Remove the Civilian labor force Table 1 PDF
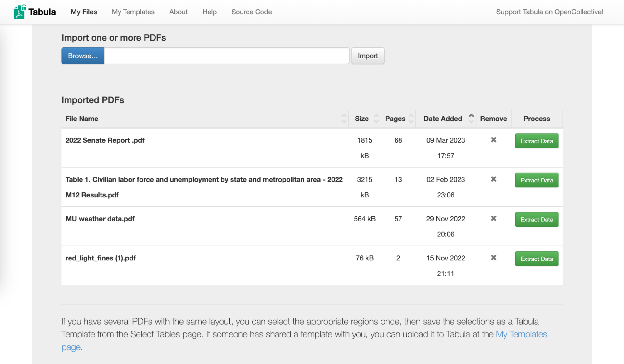624x364 pixels. tap(493, 179)
